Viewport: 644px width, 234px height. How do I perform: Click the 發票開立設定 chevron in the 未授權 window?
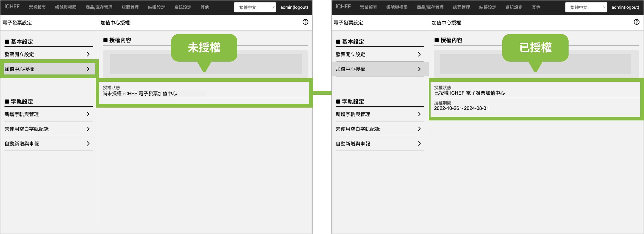click(x=88, y=54)
